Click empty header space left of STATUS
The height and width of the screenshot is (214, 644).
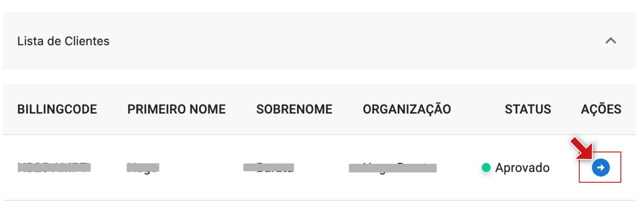tap(477, 109)
